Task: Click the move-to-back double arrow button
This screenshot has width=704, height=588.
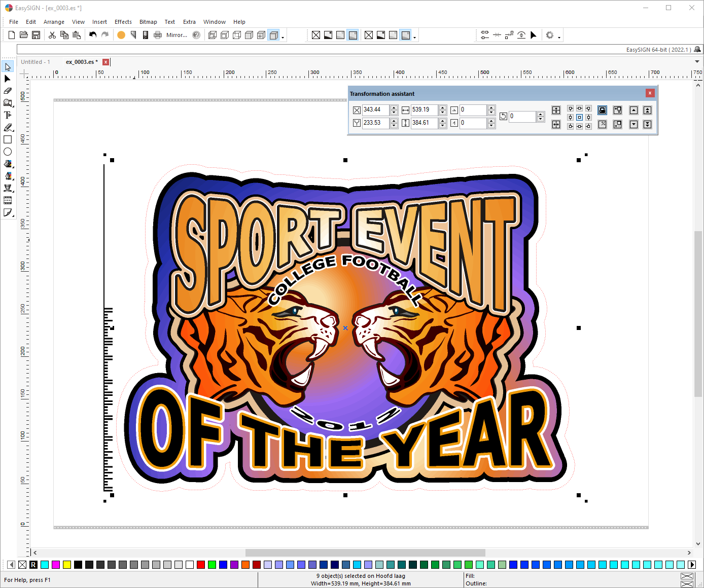Action: click(647, 124)
